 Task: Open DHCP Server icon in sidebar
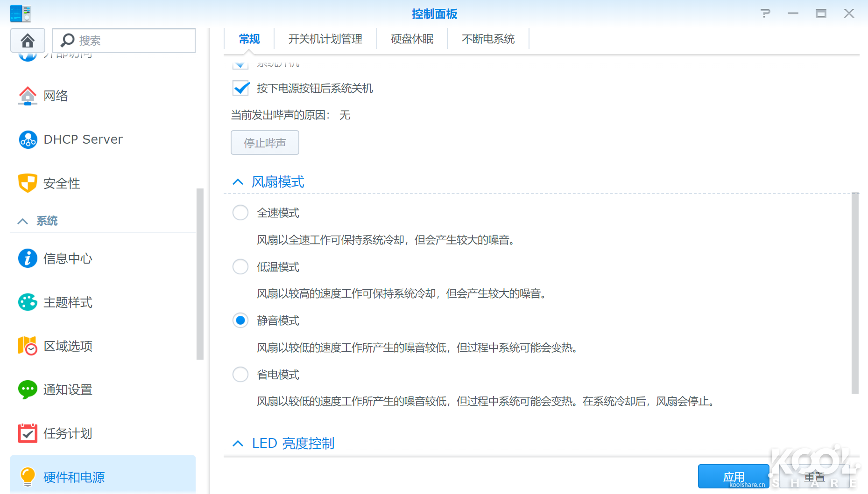pos(28,139)
